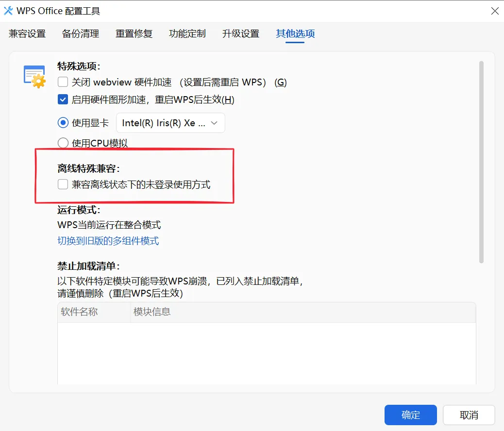Go to the 重置修复 tab
The image size is (504, 431).
(134, 33)
